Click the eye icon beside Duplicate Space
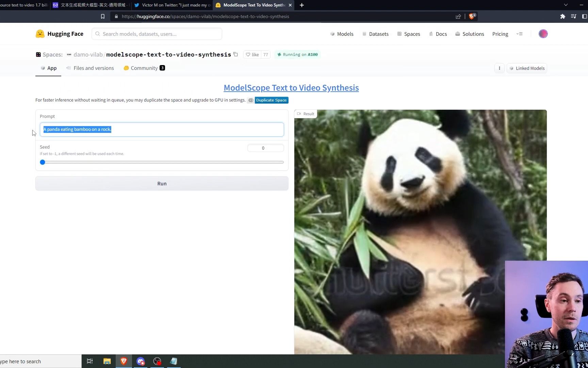The height and width of the screenshot is (368, 588). click(251, 100)
